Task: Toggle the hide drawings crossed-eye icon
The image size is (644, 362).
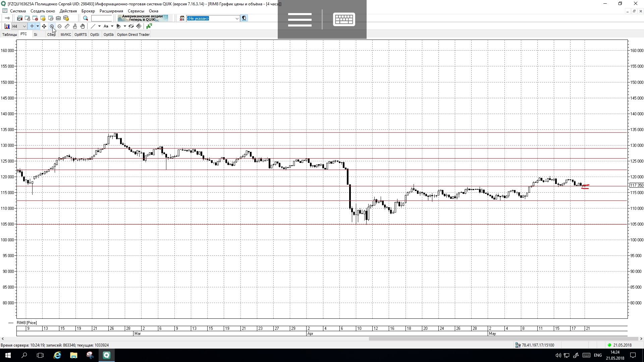Action: (131, 26)
